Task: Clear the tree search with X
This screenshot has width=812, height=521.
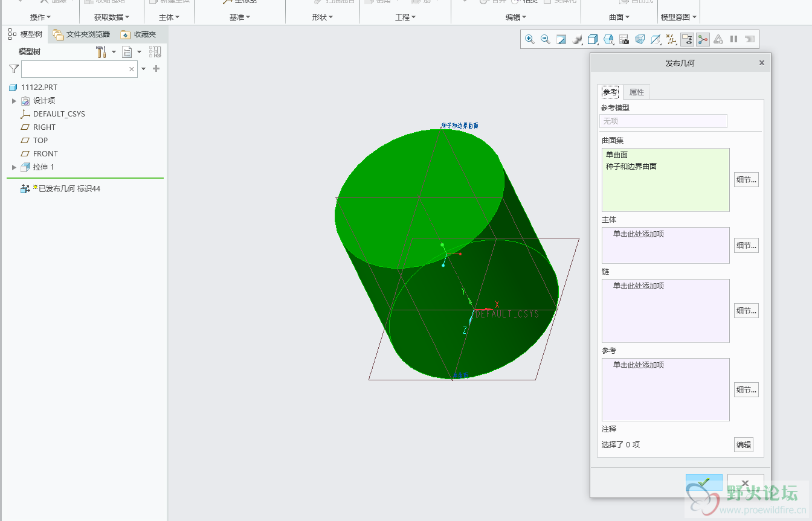Action: 132,69
